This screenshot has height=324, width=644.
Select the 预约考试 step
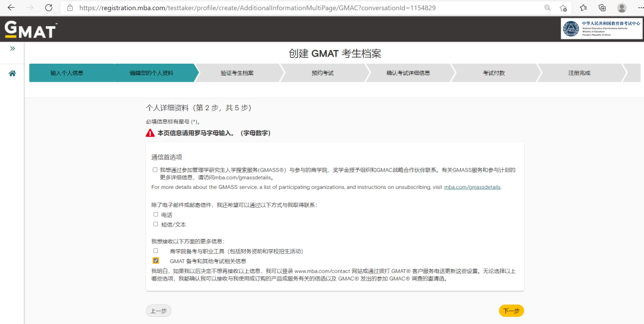click(323, 73)
